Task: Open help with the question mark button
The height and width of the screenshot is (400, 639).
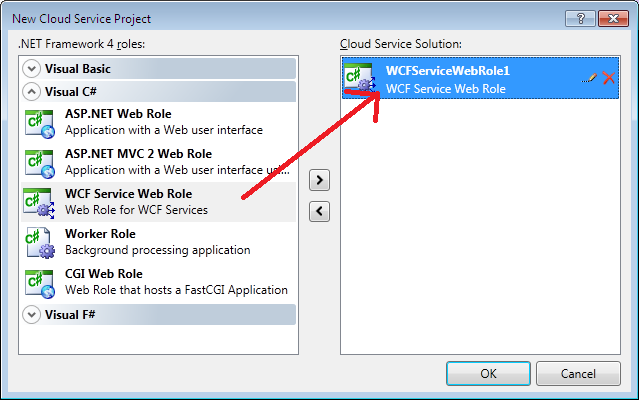Action: point(580,18)
